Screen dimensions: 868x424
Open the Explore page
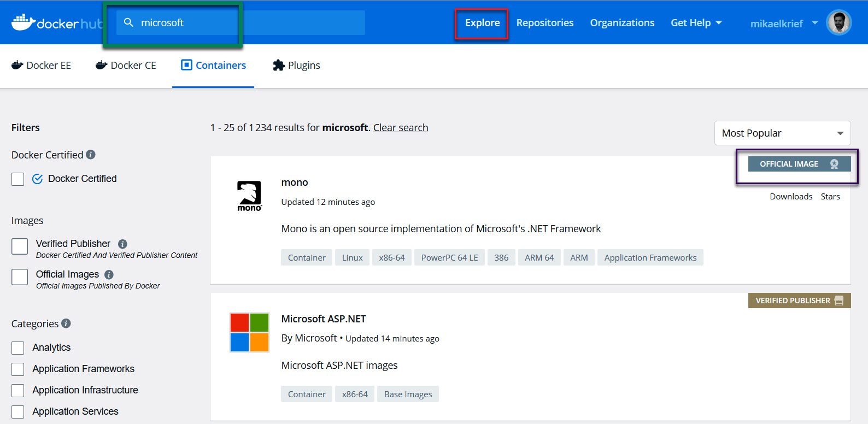(x=482, y=23)
